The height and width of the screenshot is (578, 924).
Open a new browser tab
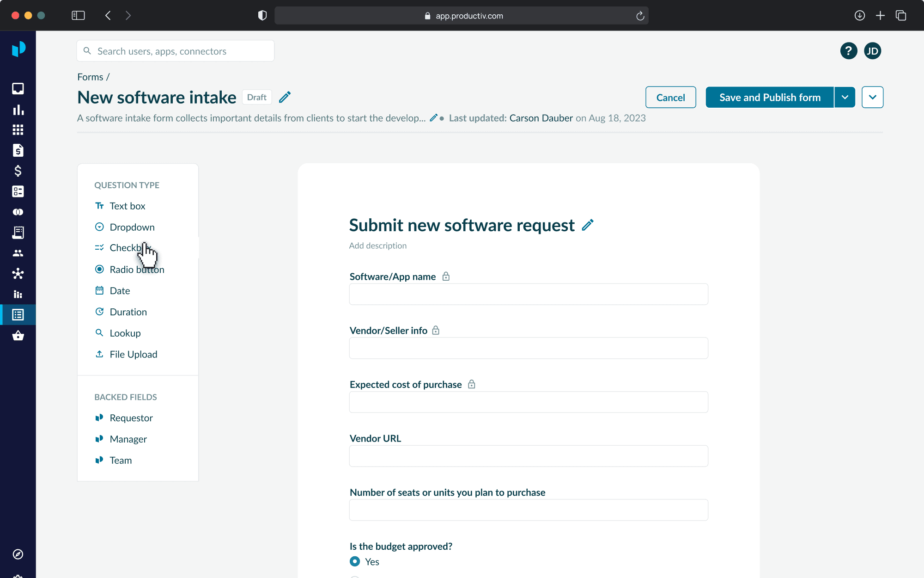tap(880, 16)
